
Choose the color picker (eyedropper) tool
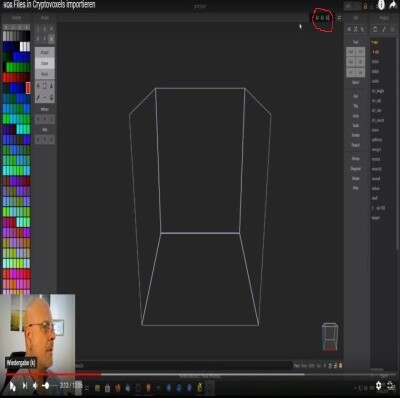38,98
